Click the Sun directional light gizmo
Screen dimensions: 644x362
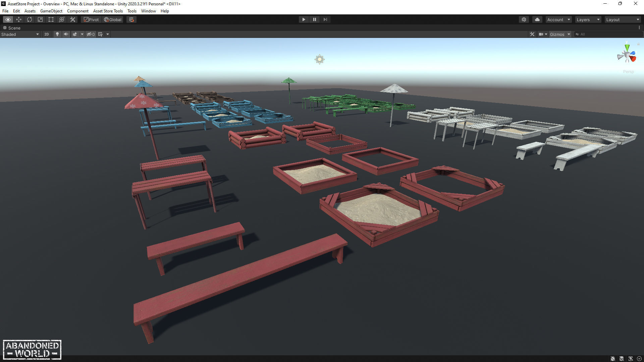320,59
